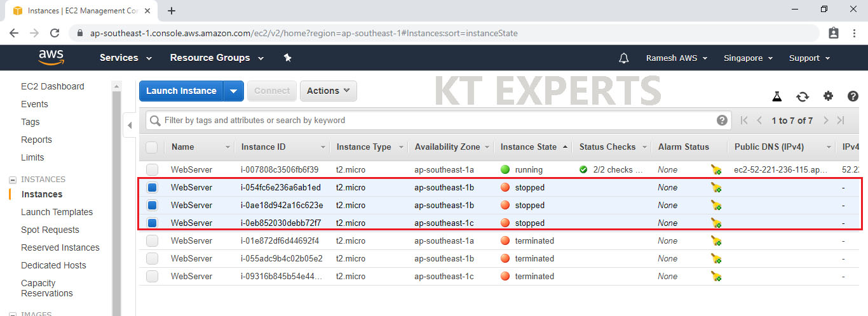Open the notifications bell

[x=623, y=58]
